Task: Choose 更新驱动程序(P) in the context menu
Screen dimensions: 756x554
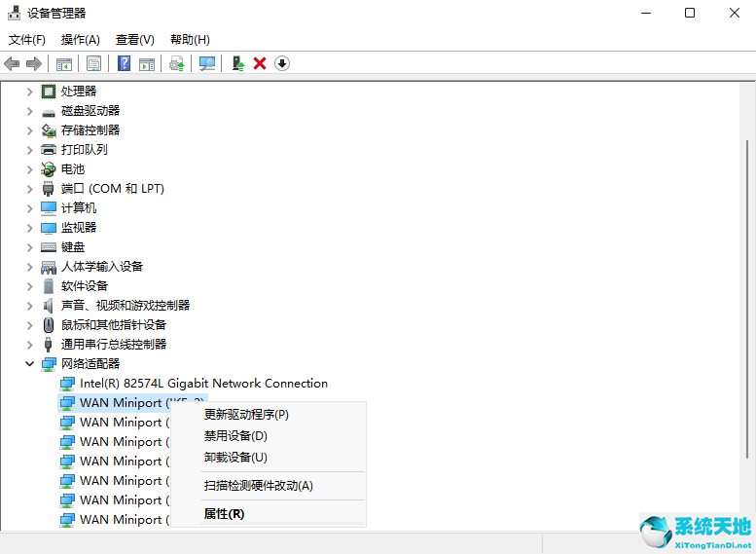Action: [269, 415]
